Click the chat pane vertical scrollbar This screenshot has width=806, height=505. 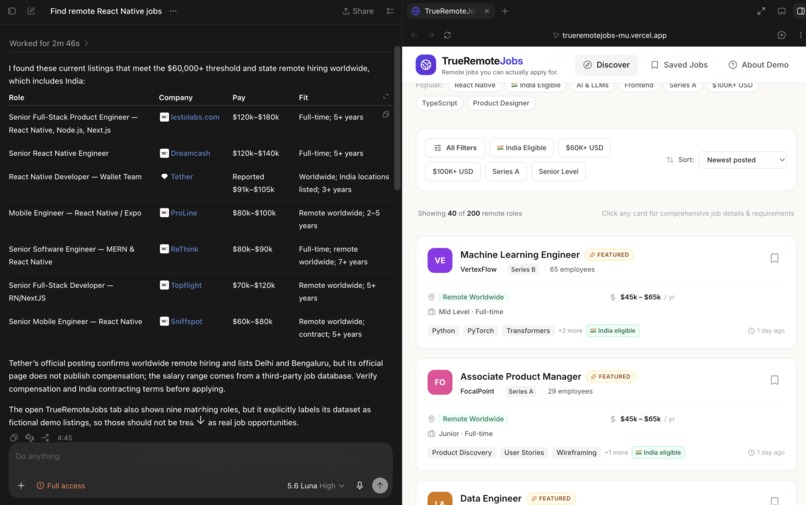click(397, 118)
